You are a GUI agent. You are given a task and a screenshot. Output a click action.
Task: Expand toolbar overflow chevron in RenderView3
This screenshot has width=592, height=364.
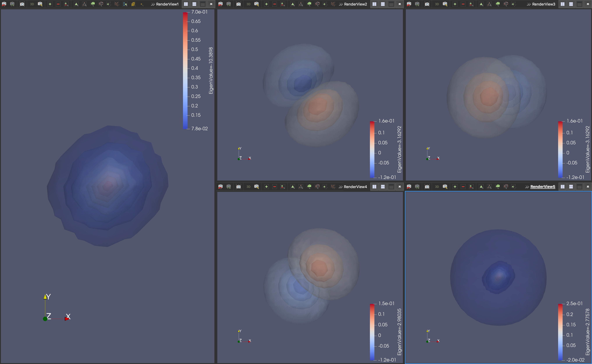tap(529, 4)
